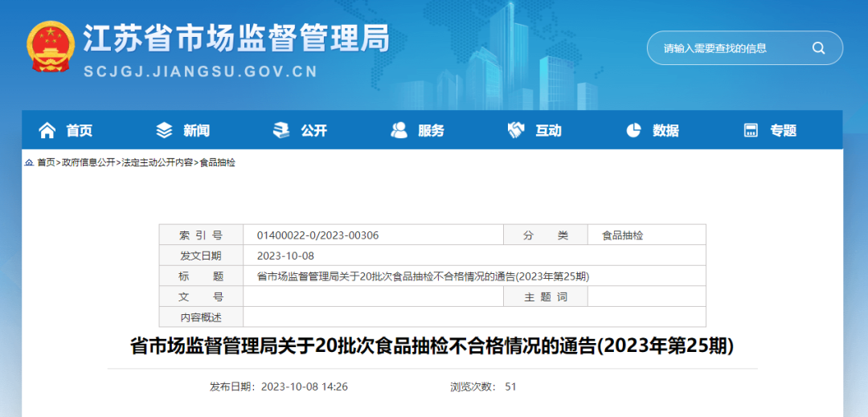This screenshot has height=417, width=868.
Task: Click the 专题 special topics icon
Action: coord(751,130)
